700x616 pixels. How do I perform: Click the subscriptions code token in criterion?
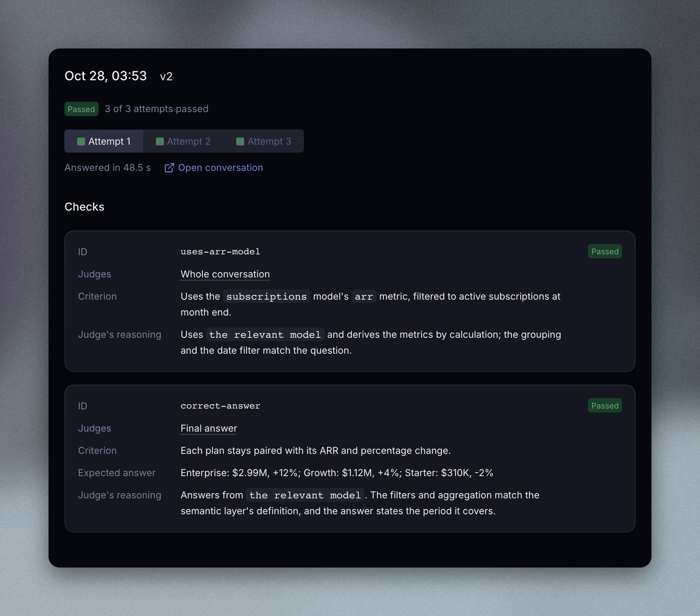pos(266,296)
